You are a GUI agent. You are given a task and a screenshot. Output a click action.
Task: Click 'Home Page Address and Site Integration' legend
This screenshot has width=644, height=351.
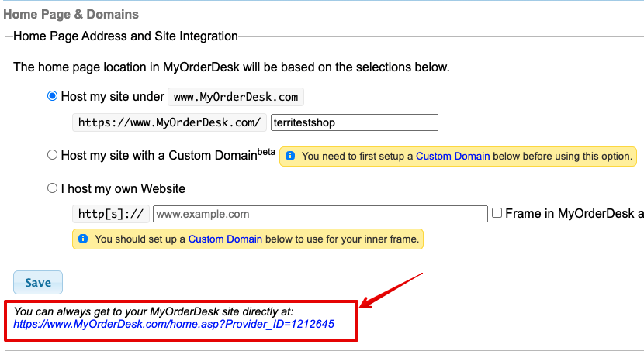pos(126,36)
